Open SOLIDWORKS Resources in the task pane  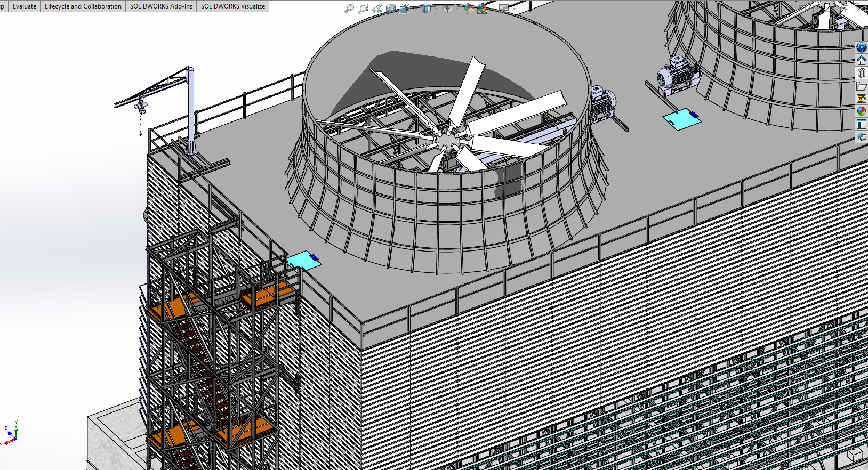tap(862, 47)
